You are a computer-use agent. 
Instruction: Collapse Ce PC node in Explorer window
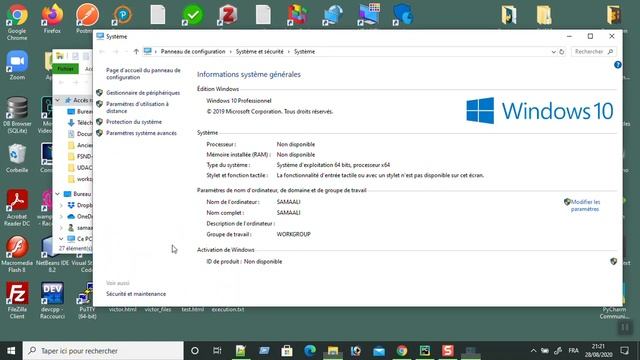pyautogui.click(x=61, y=239)
